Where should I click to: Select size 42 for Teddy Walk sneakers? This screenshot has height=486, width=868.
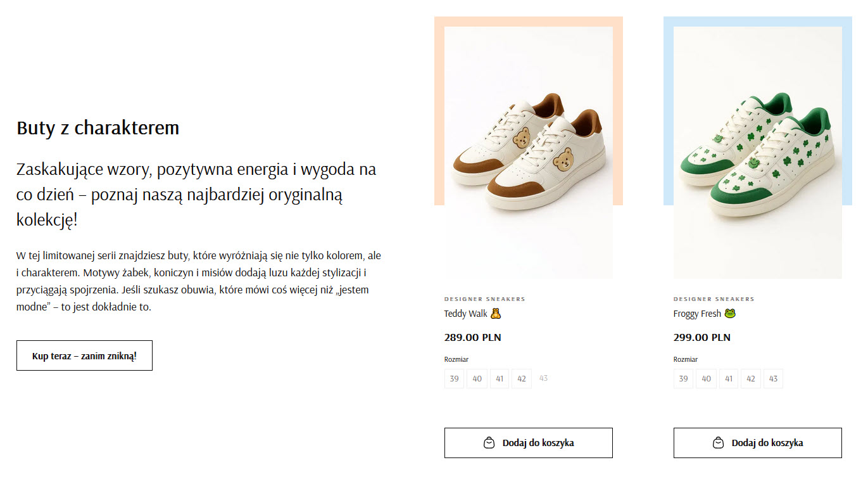click(522, 378)
